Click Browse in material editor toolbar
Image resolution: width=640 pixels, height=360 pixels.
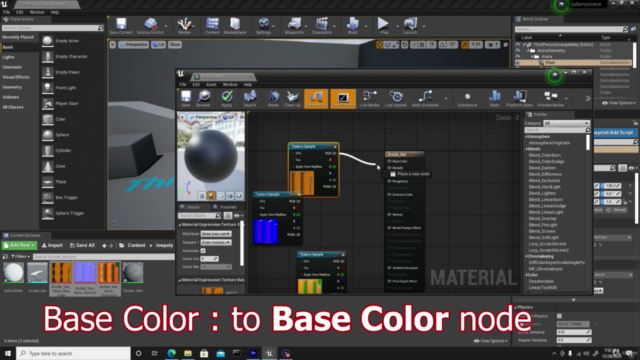click(x=203, y=99)
